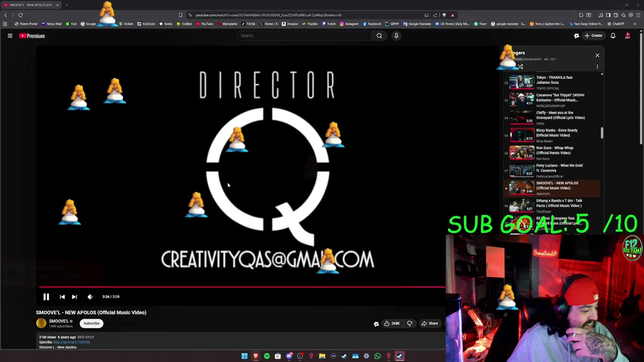
Task: Open SMOOVE'L channel avatar
Action: (41, 323)
